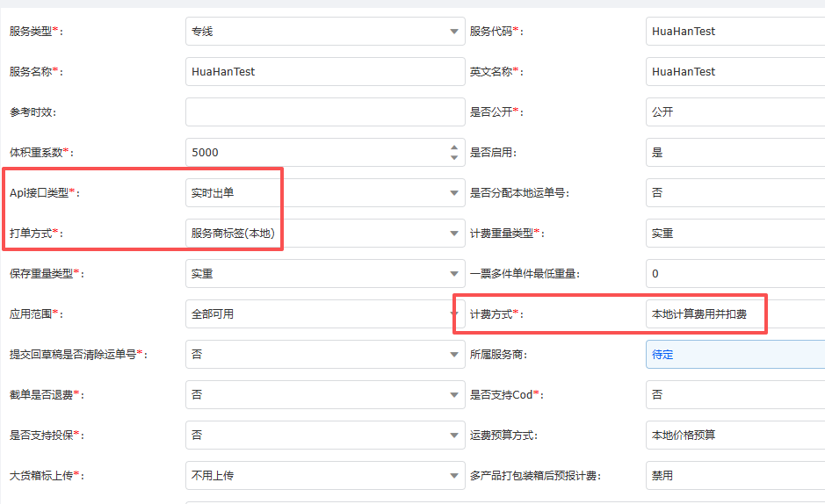Select the 是否公开 field showing 公开
Screen dimensions: 825x504
(x=735, y=112)
